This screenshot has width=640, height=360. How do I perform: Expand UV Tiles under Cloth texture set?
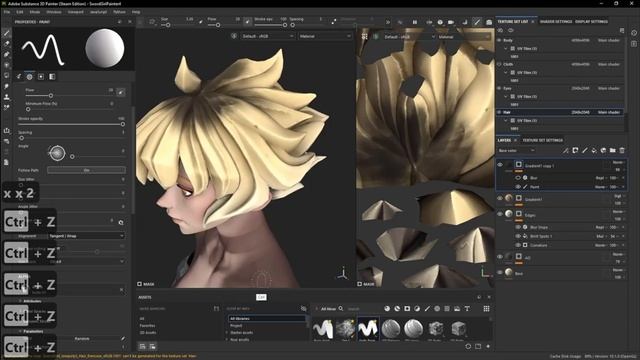click(506, 73)
